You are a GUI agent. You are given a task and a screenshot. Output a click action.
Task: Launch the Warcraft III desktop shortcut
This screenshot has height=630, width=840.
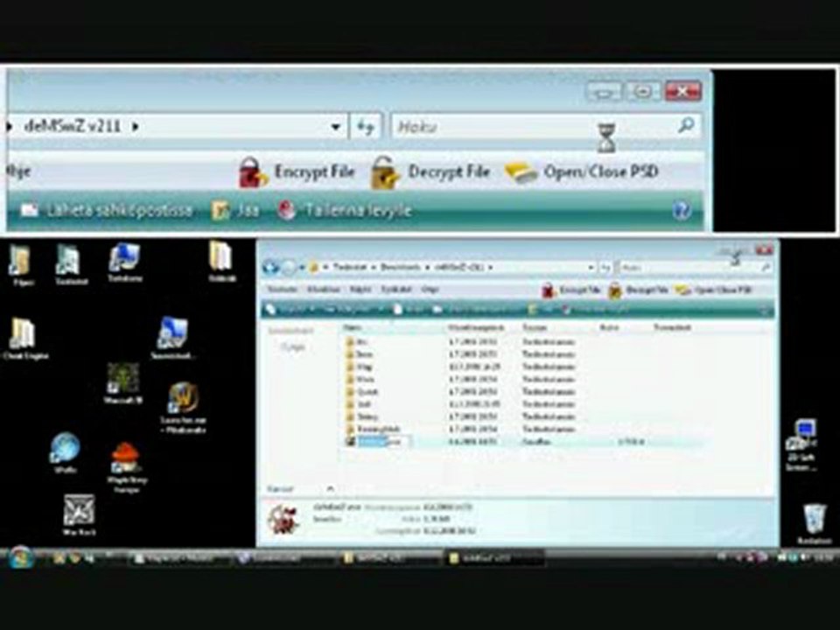point(123,382)
